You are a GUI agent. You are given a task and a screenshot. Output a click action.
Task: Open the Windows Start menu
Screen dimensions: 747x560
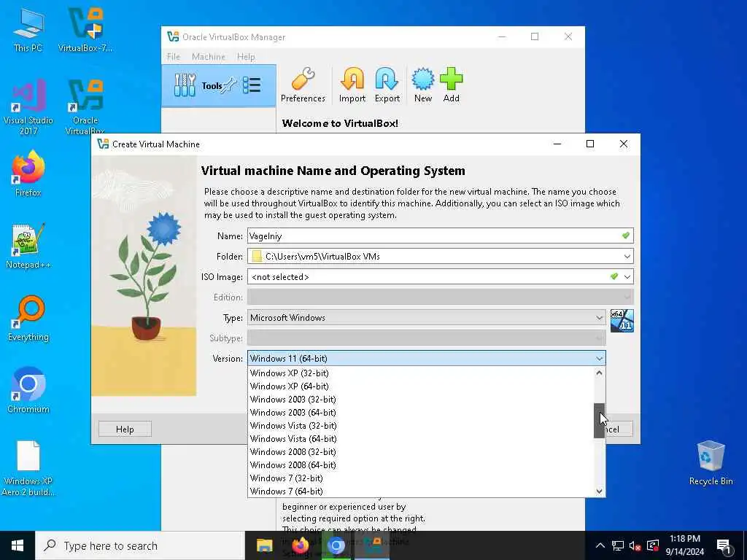pyautogui.click(x=18, y=545)
